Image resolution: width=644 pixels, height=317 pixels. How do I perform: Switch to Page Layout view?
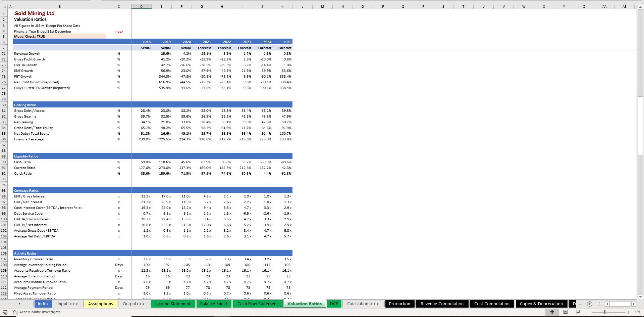[x=565, y=312]
